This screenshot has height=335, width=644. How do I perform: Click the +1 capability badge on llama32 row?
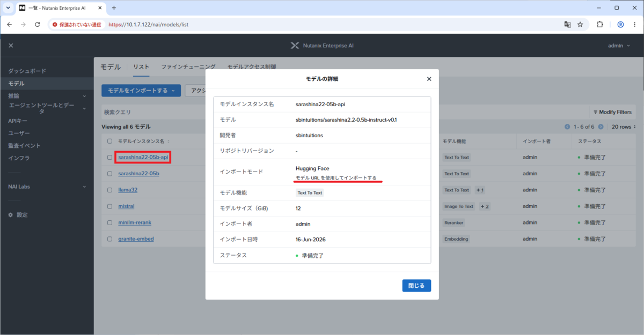pos(479,190)
